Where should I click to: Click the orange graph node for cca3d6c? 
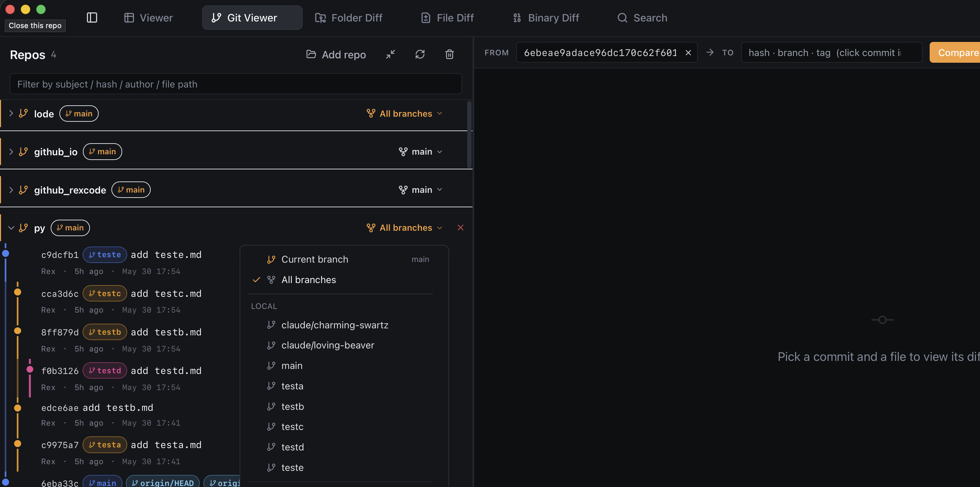coord(17,292)
